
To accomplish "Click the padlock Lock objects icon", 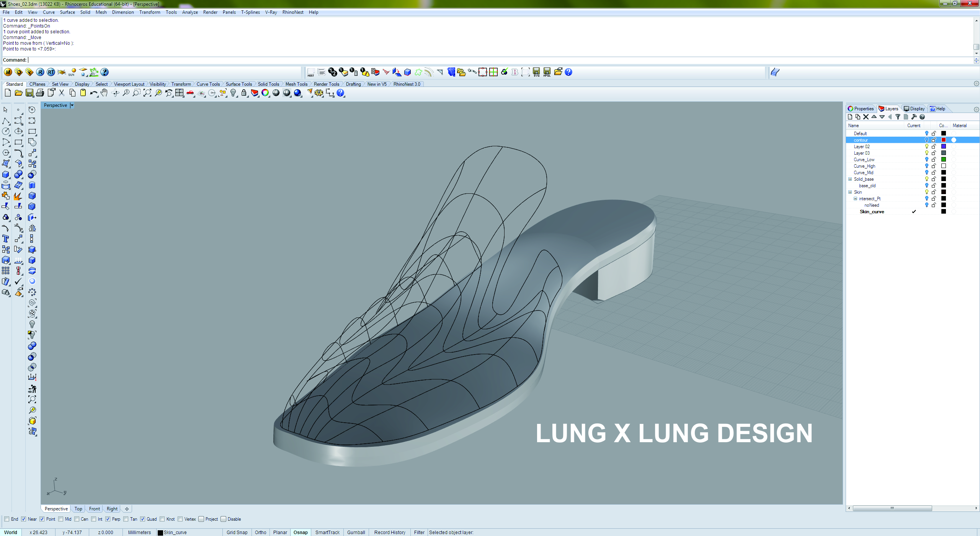I will coord(244,93).
